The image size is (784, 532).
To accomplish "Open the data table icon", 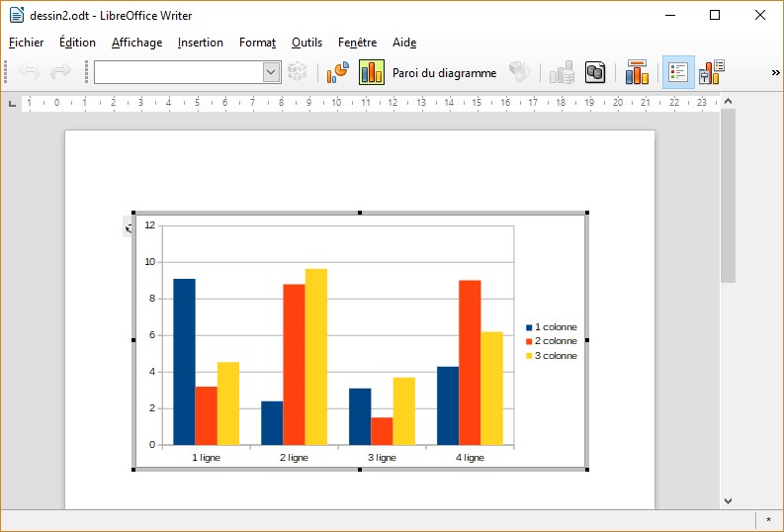I will 595,72.
